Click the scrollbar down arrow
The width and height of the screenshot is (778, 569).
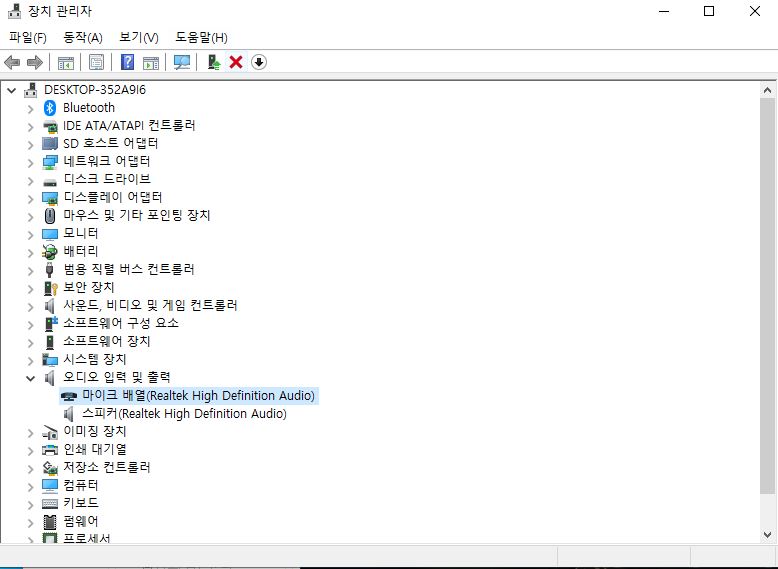point(767,535)
